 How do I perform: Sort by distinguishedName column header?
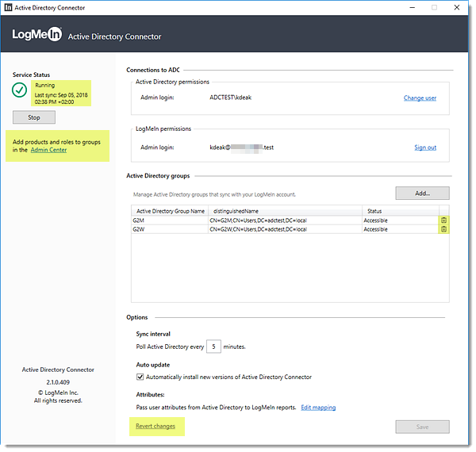pos(285,211)
